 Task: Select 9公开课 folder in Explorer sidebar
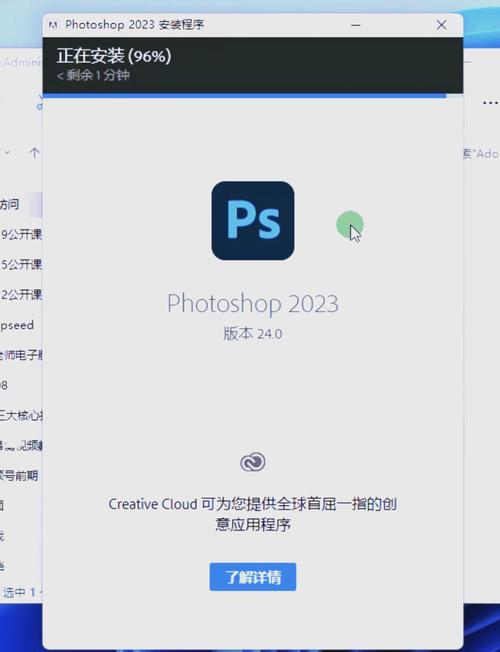pyautogui.click(x=21, y=235)
